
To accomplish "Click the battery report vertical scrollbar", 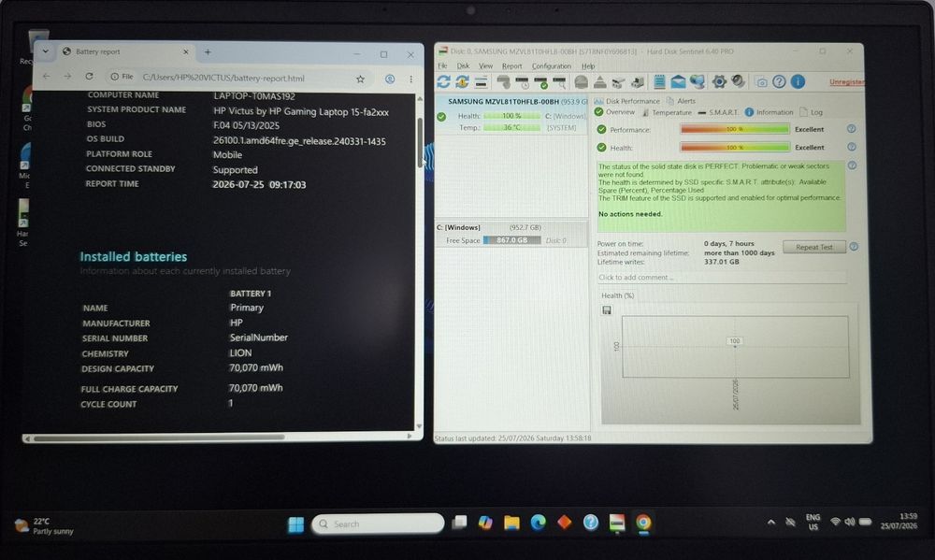I will [x=419, y=141].
